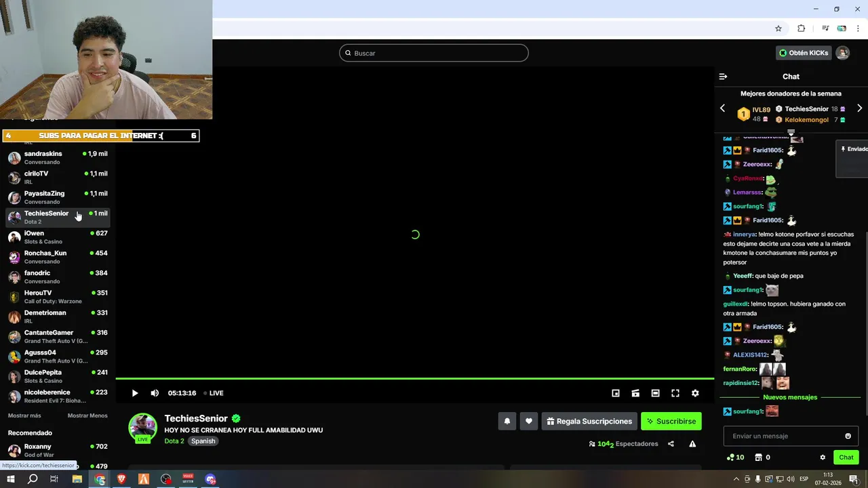Click Obtén KICKs button
868x488 pixels.
point(804,53)
